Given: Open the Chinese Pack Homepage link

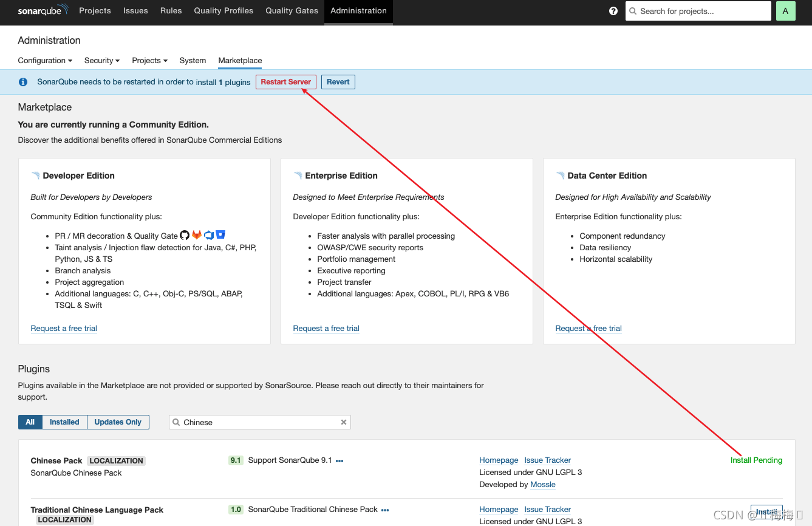Looking at the screenshot, I should coord(499,460).
